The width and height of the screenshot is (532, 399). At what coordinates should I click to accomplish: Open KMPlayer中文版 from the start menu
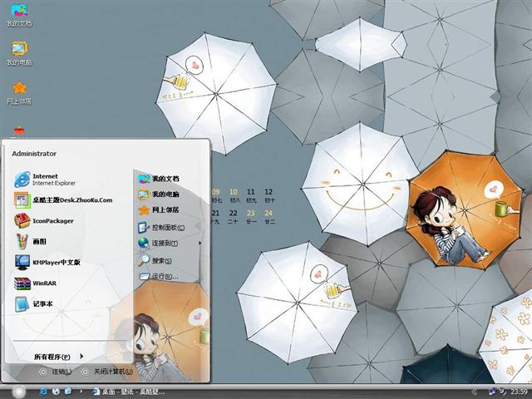56,263
